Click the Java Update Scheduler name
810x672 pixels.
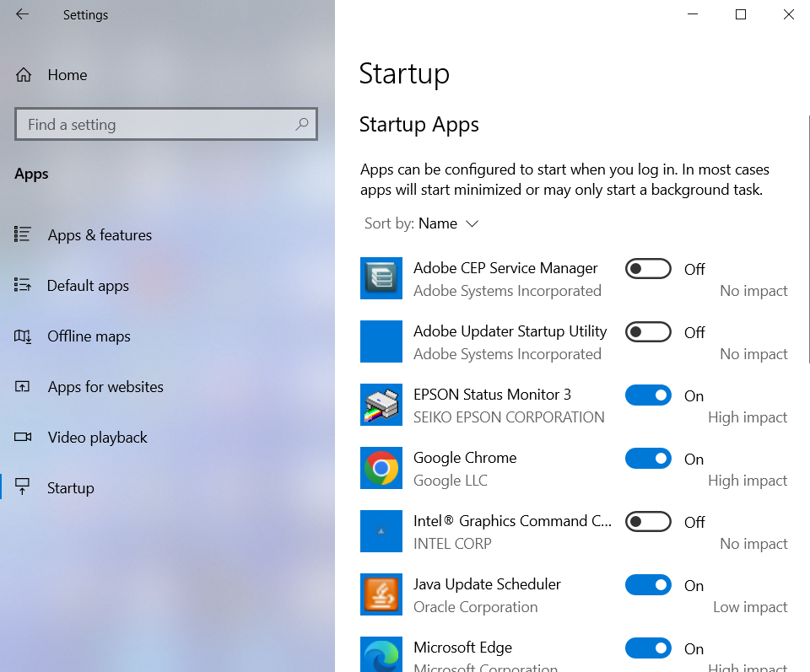pyautogui.click(x=487, y=584)
